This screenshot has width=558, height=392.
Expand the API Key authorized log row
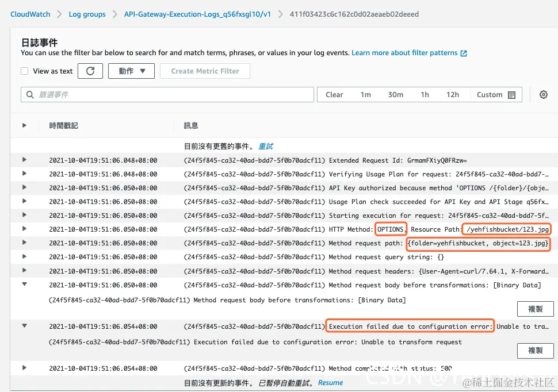pos(24,187)
